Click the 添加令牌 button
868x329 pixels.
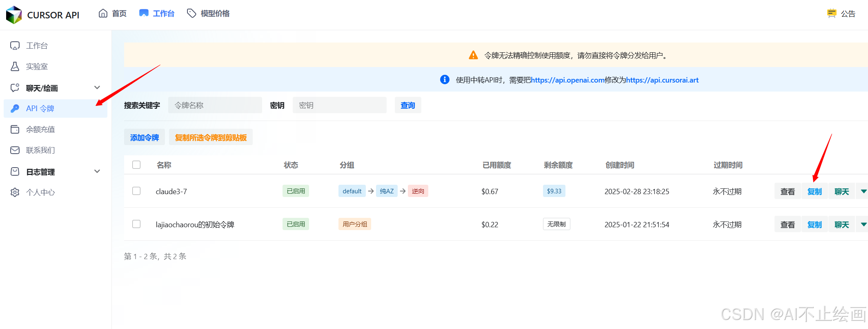click(x=145, y=137)
